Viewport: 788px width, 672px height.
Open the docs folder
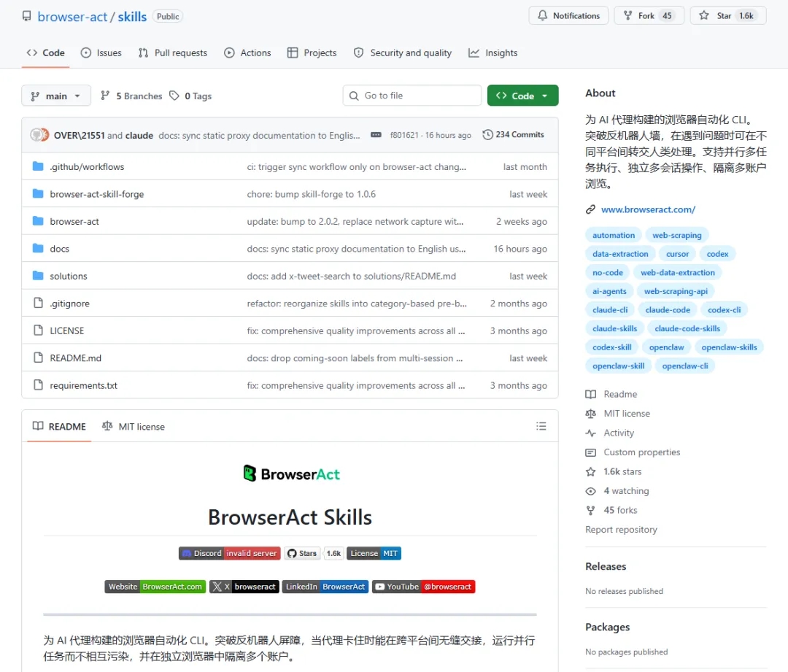point(59,249)
